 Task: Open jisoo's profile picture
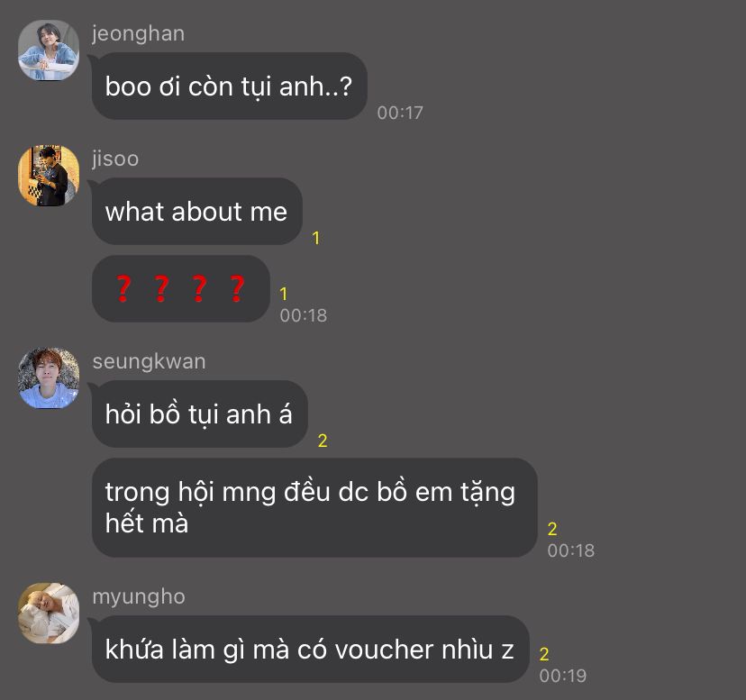point(49,175)
